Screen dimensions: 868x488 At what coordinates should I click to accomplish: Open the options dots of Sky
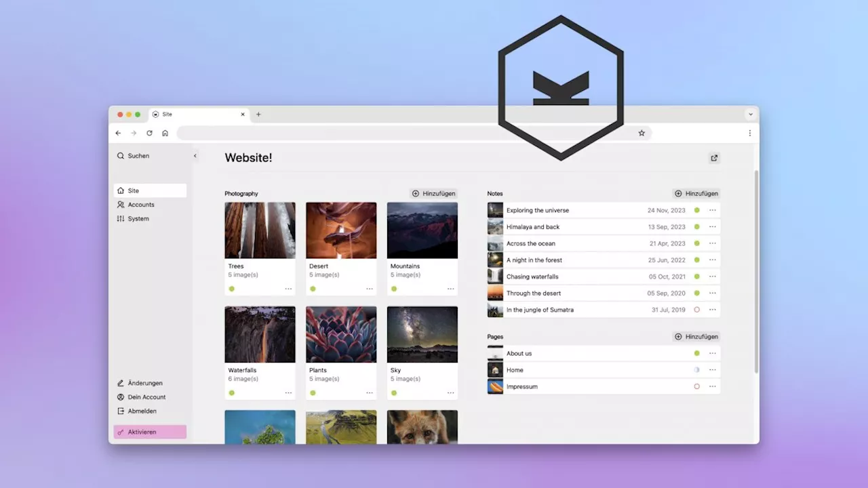[x=451, y=393]
